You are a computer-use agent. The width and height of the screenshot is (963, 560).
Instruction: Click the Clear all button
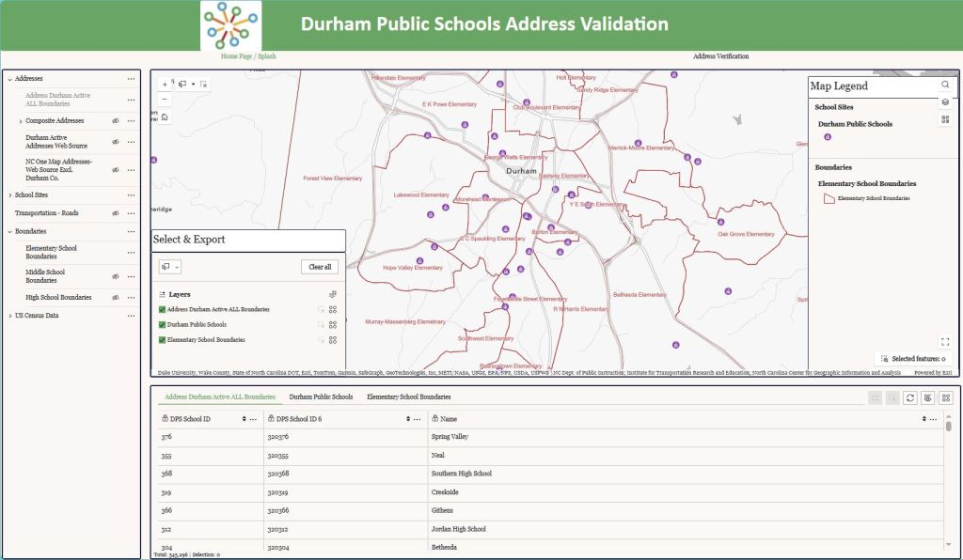(320, 267)
